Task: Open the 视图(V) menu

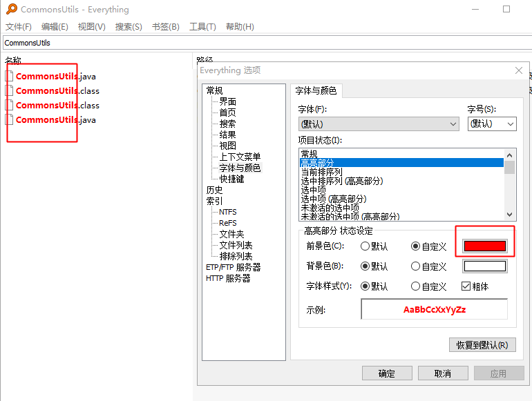Action: pyautogui.click(x=92, y=27)
